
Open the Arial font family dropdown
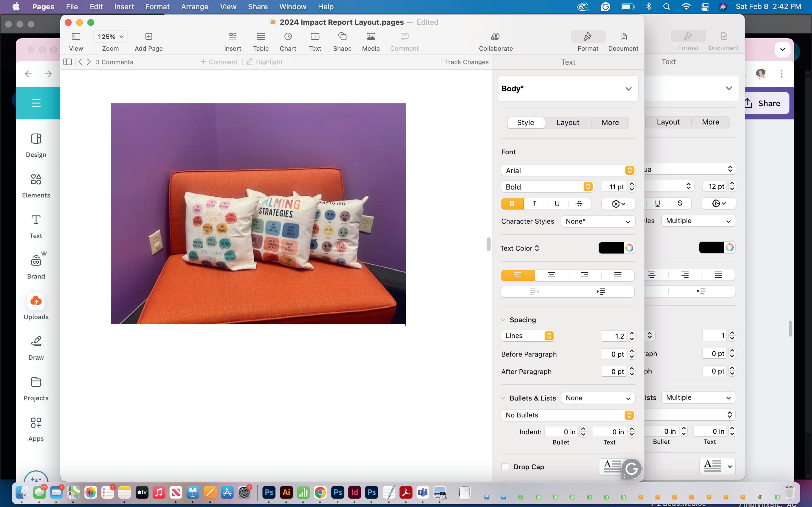568,170
